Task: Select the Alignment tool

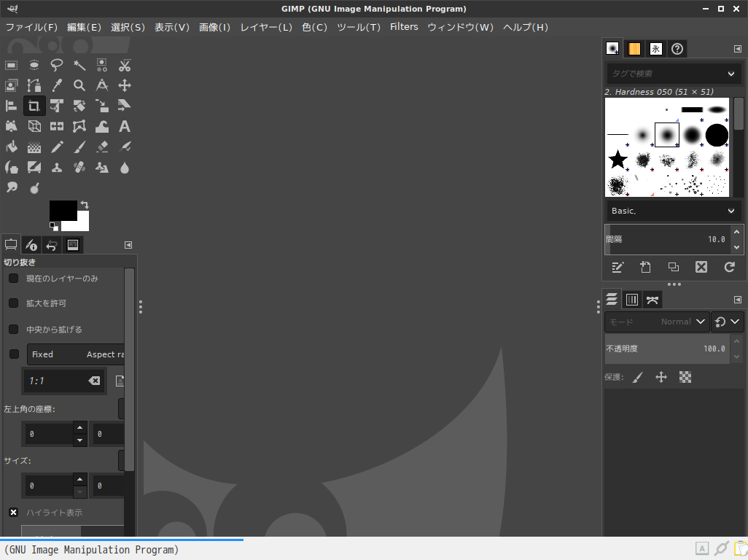Action: click(11, 106)
